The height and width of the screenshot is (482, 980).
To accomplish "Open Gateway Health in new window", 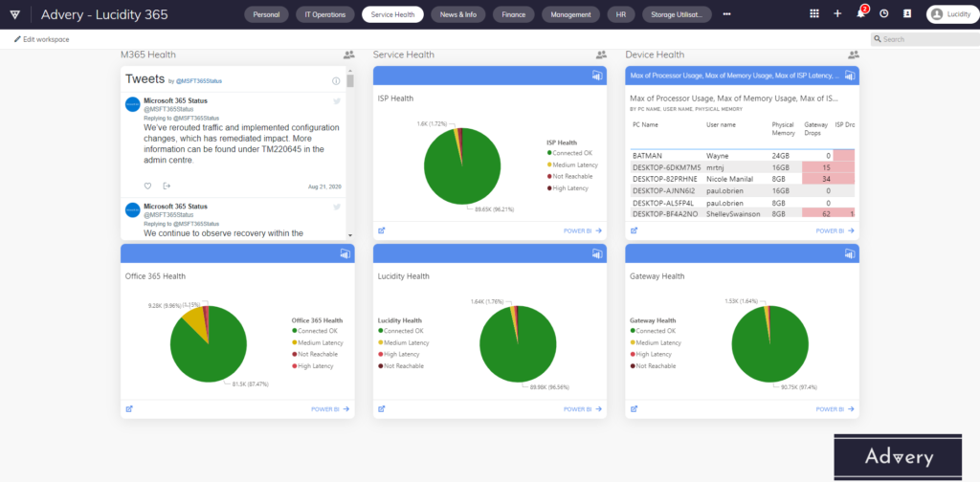I will click(x=634, y=409).
